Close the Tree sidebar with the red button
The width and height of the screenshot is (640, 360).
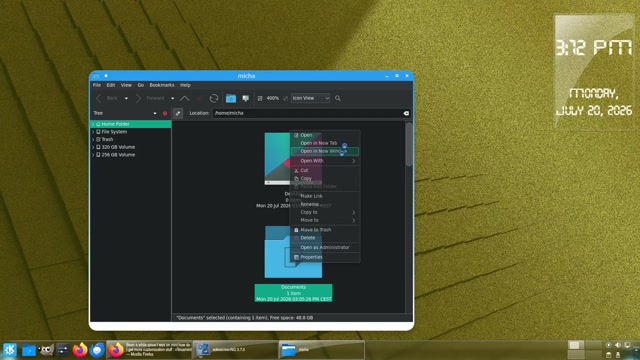coord(165,113)
